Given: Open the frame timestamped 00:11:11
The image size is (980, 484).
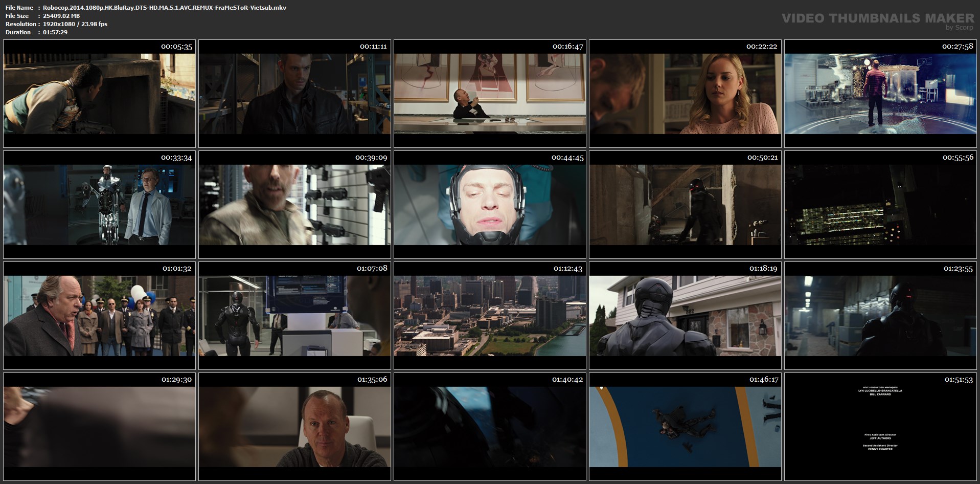Looking at the screenshot, I should click(294, 94).
